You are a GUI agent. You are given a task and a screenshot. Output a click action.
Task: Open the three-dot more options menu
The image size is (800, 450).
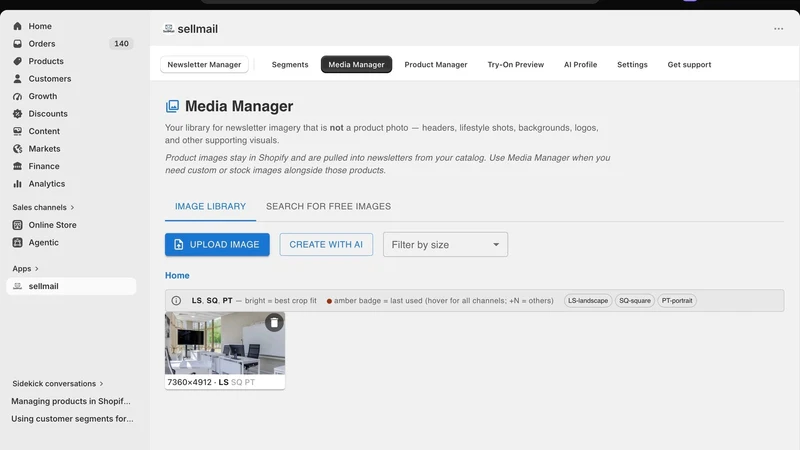(778, 29)
